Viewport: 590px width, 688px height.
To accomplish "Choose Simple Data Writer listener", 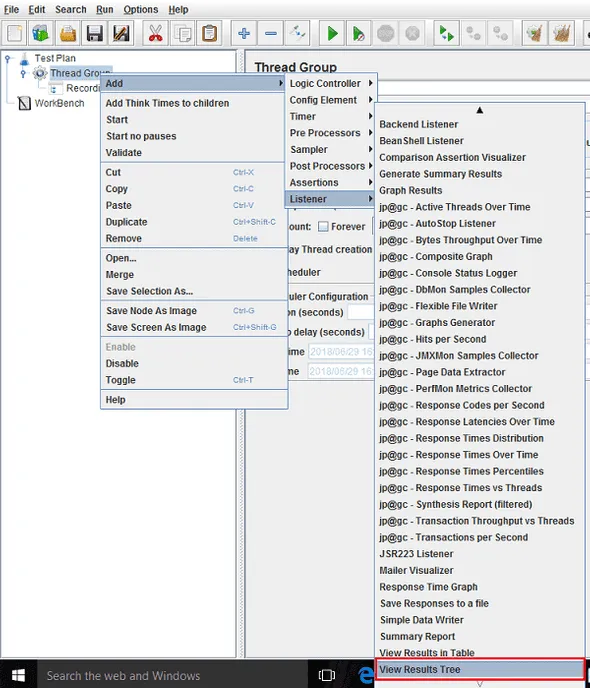I will pyautogui.click(x=480, y=620).
